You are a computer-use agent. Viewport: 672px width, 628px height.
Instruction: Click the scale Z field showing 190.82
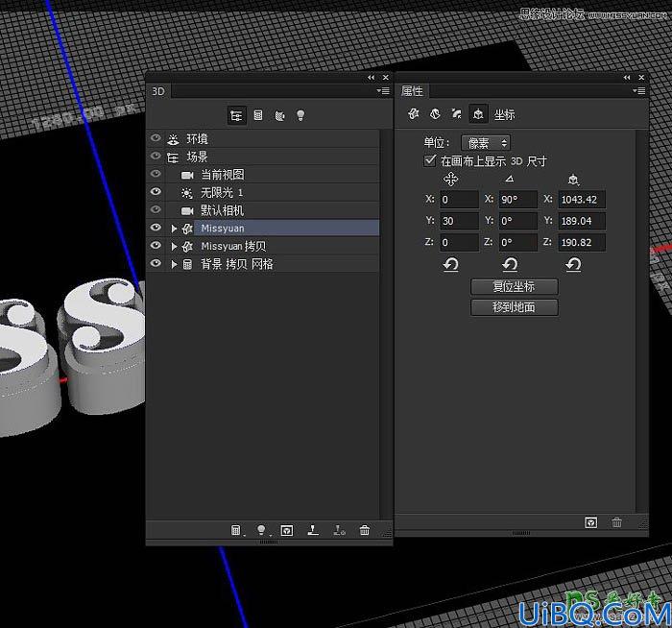tap(582, 242)
